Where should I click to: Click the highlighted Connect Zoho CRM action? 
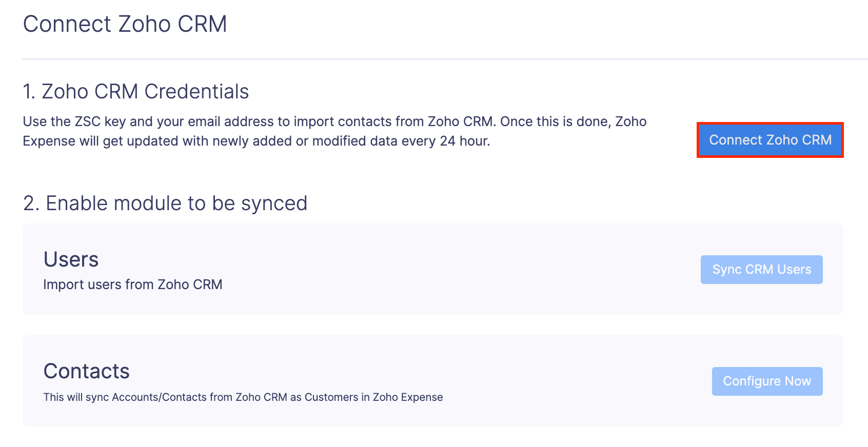coord(770,140)
